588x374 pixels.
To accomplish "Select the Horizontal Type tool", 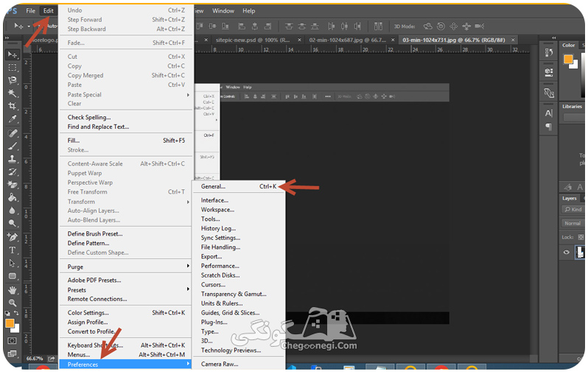I will tap(13, 250).
